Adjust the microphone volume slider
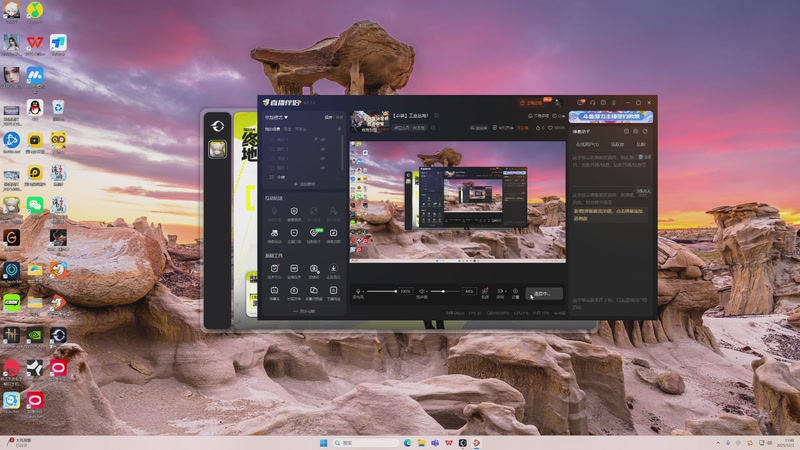This screenshot has height=450, width=800. (382, 291)
